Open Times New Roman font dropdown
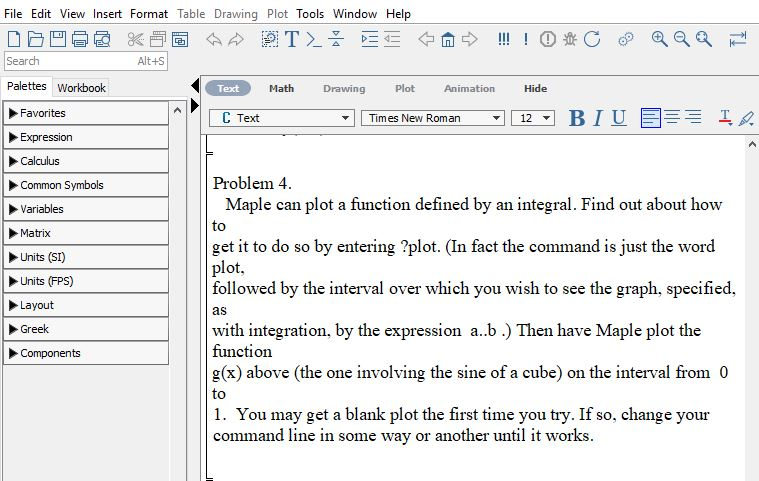This screenshot has height=481, width=759. tap(433, 118)
